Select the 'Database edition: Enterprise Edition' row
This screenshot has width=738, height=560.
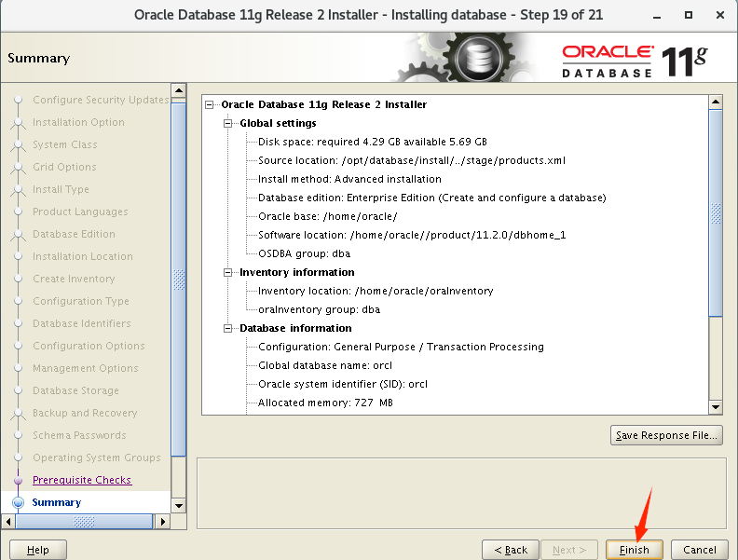click(x=432, y=198)
